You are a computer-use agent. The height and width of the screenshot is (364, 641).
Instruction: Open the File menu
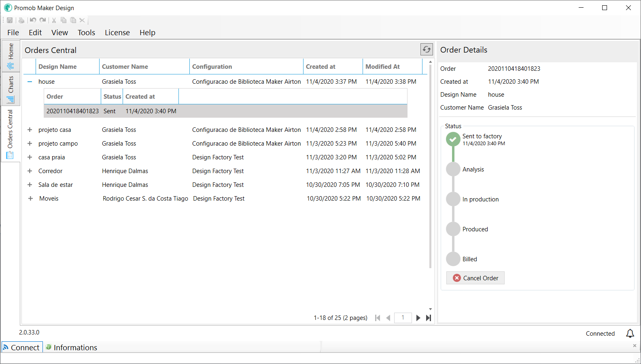pyautogui.click(x=13, y=32)
